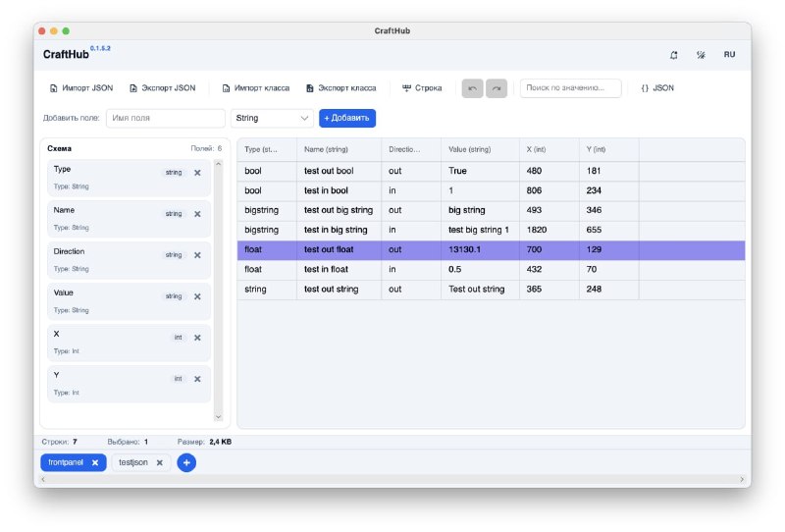Click the 'Test out string' value cell
The height and width of the screenshot is (532, 785).
480,289
